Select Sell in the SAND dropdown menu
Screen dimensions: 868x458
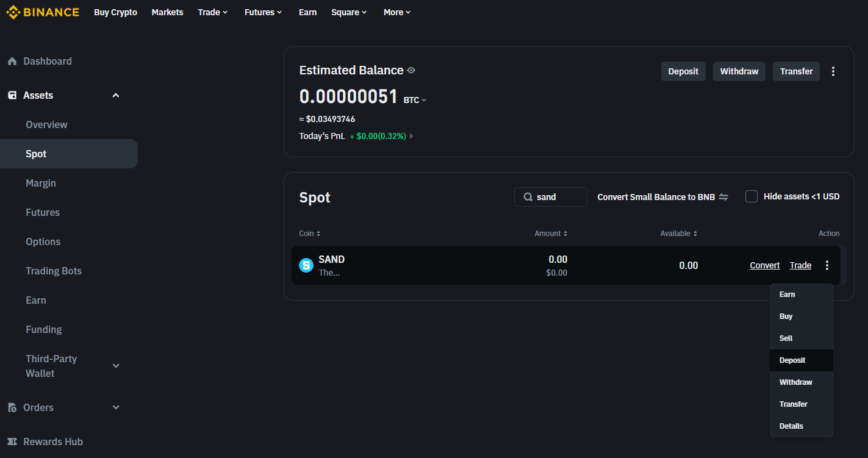pos(802,338)
